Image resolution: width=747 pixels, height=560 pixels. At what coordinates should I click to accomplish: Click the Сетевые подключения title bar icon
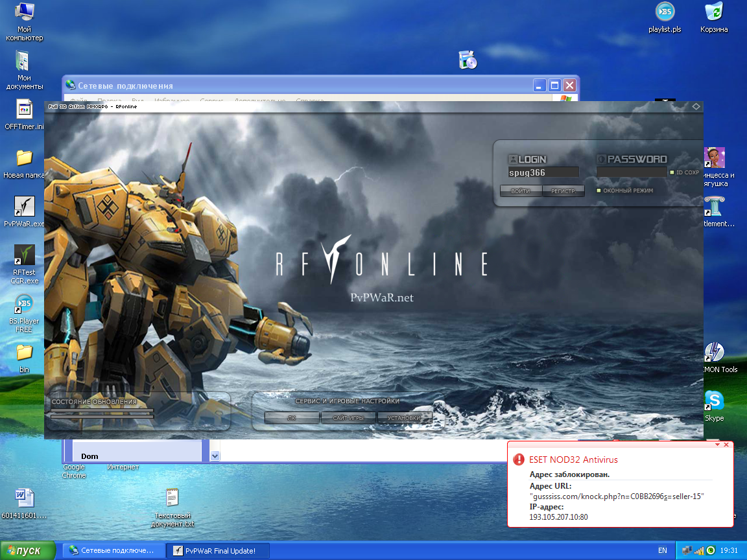pyautogui.click(x=71, y=86)
